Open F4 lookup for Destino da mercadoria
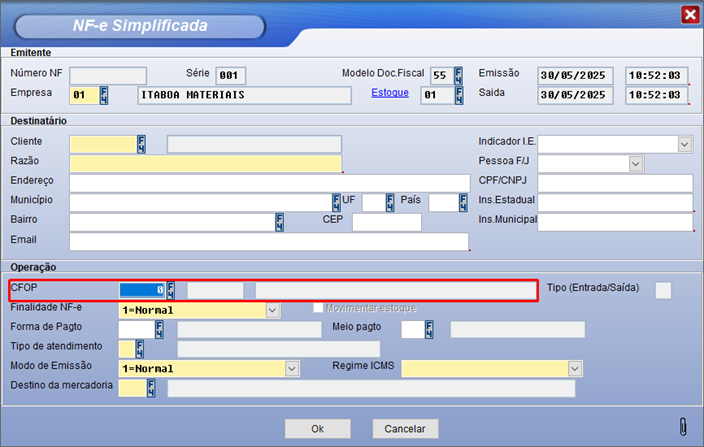The width and height of the screenshot is (704, 447). [151, 388]
